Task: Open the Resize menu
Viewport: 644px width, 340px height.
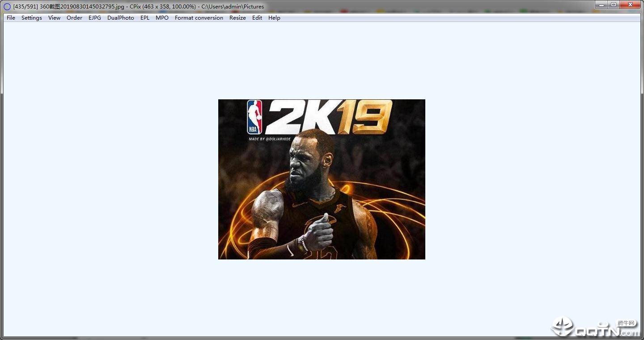Action: point(237,18)
